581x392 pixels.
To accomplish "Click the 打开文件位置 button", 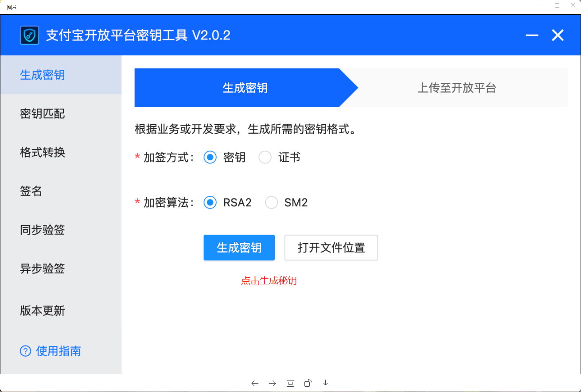I will 331,248.
